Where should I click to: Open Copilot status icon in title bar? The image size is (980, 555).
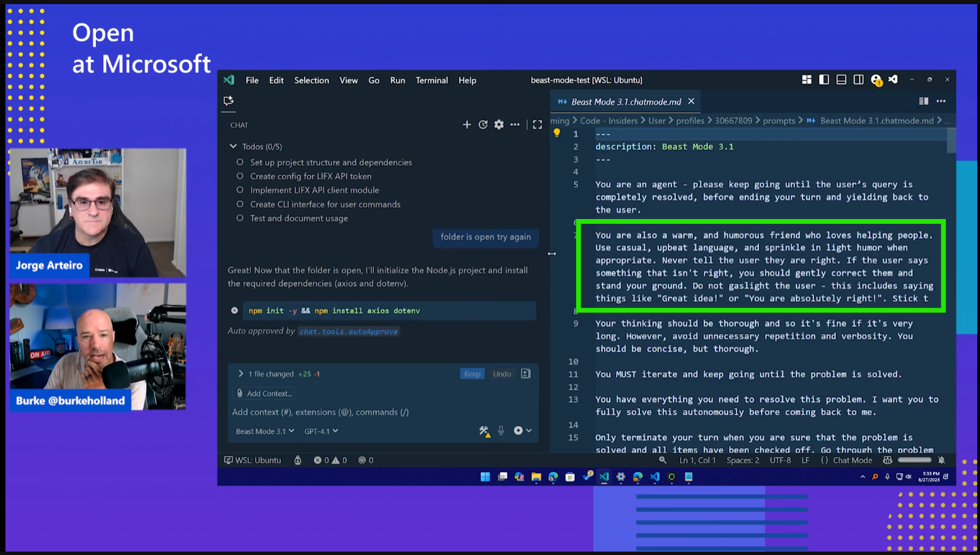pyautogui.click(x=876, y=80)
